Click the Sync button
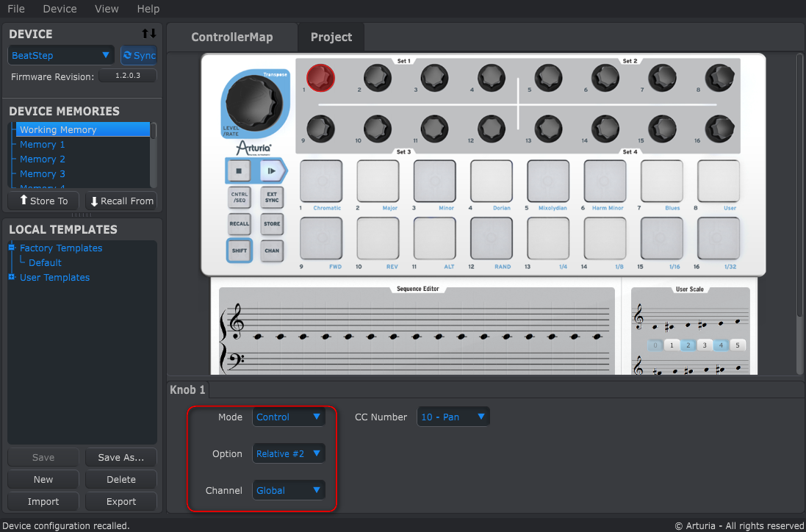Viewport: 806px width, 532px height. click(x=139, y=56)
